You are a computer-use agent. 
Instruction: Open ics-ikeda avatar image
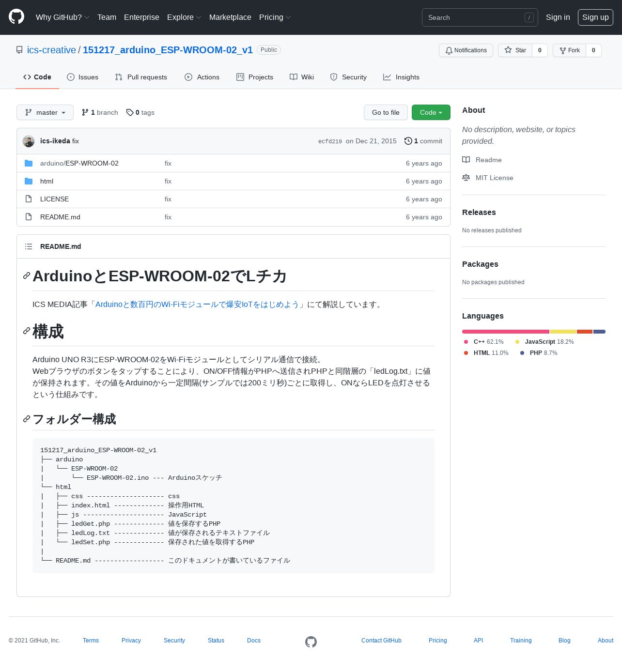point(29,141)
